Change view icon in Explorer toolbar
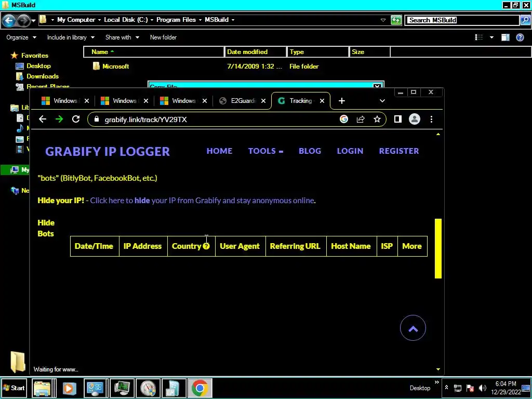The image size is (532, 399). 479,37
